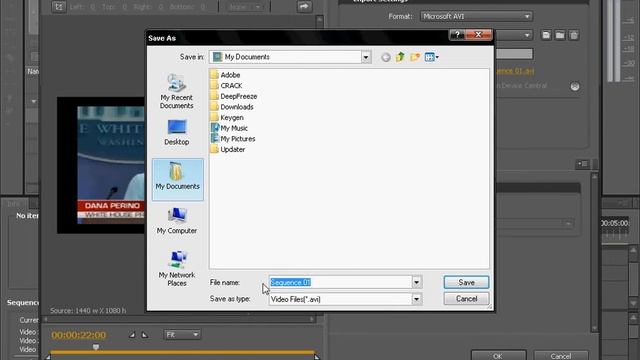The image size is (640, 360).
Task: Click Cancel in the Save As dialog
Action: (466, 299)
